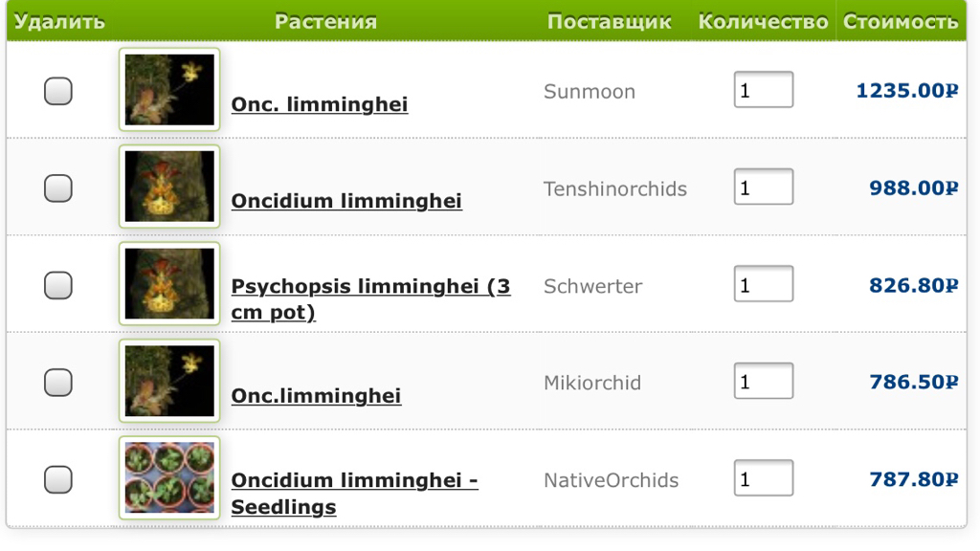Screen dimensions: 980x551
Task: Focus quantity field for Sunmoon plant
Action: coord(764,89)
